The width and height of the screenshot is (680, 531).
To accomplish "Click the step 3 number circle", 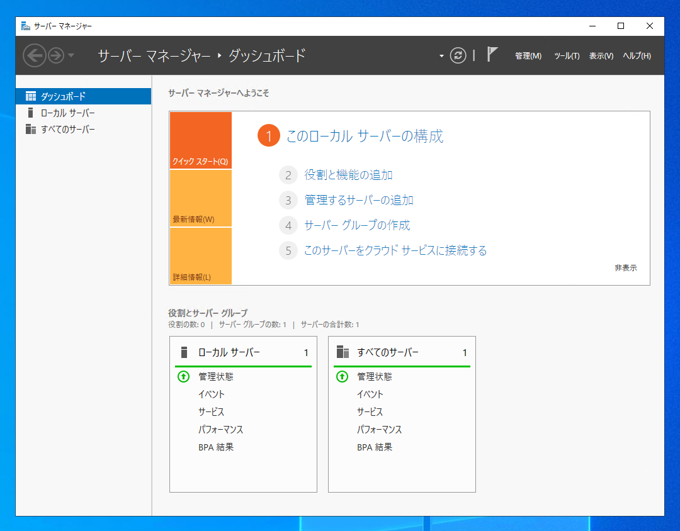I will [x=288, y=200].
